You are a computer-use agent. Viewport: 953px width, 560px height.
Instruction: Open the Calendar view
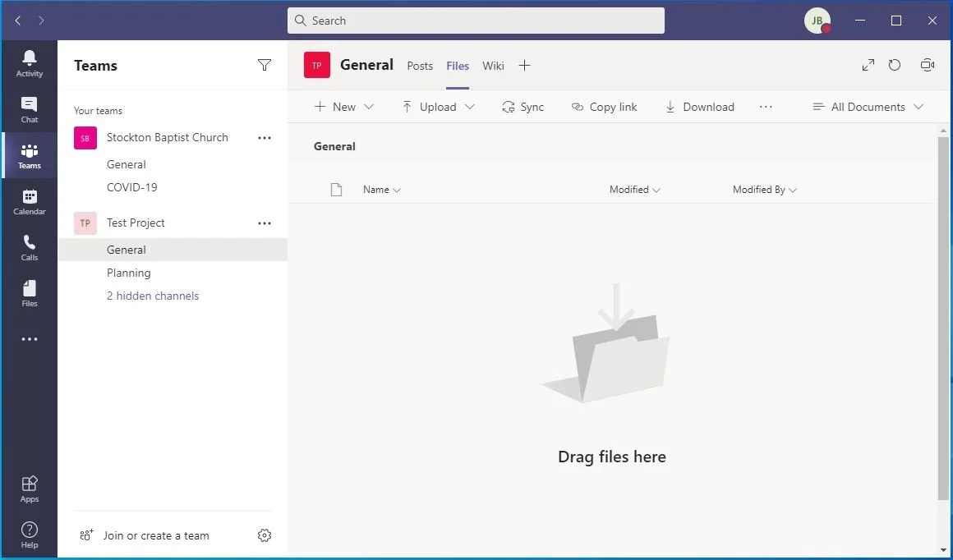tap(30, 202)
